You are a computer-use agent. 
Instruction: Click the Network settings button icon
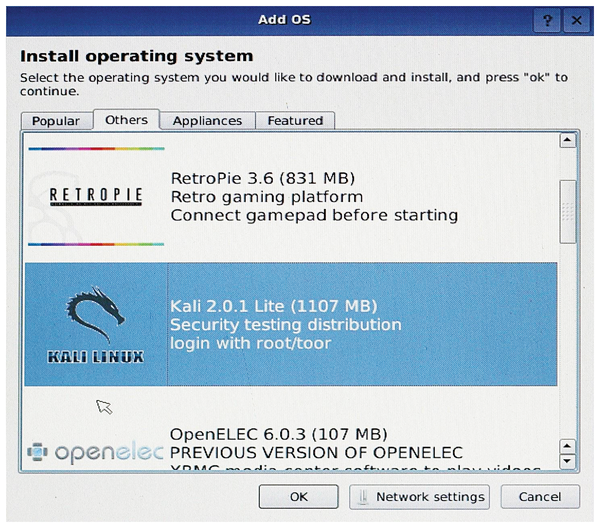click(363, 497)
